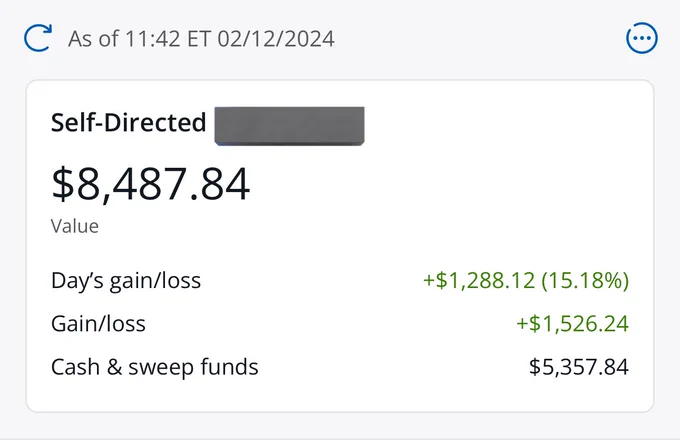680x440 pixels.
Task: Click the 02/12/2024 date in the timestamp
Action: click(x=276, y=39)
